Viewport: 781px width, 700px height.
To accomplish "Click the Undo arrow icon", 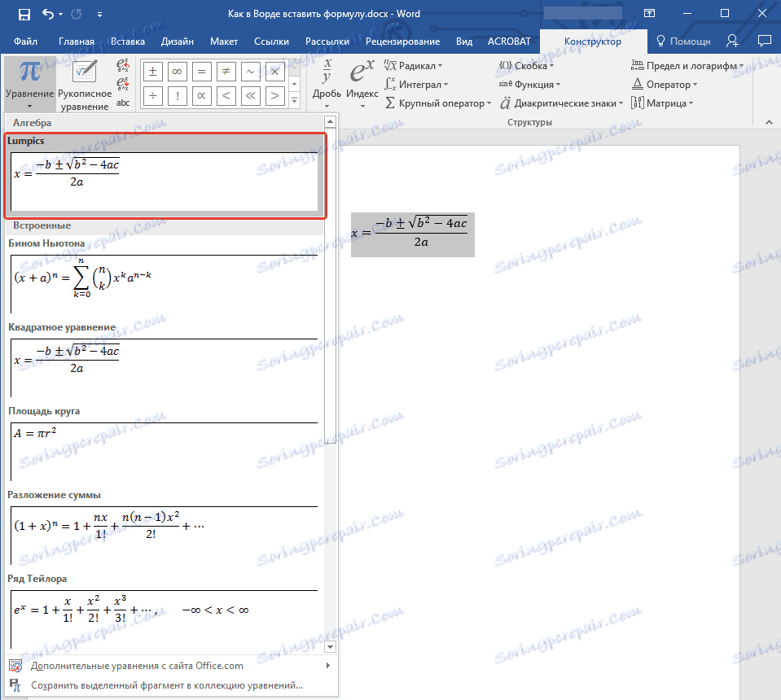I will point(48,14).
